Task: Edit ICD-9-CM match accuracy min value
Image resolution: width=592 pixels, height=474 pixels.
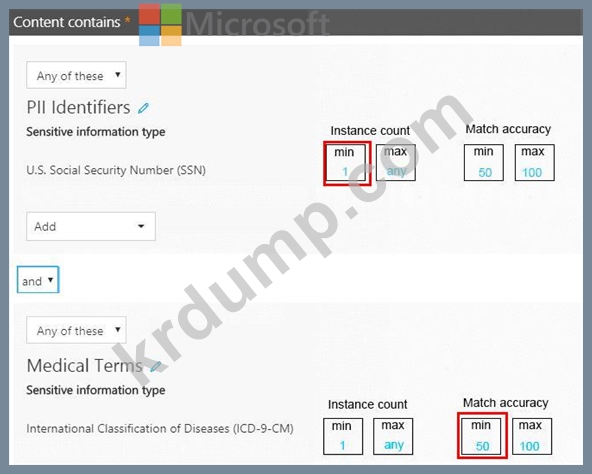Action: 481,436
